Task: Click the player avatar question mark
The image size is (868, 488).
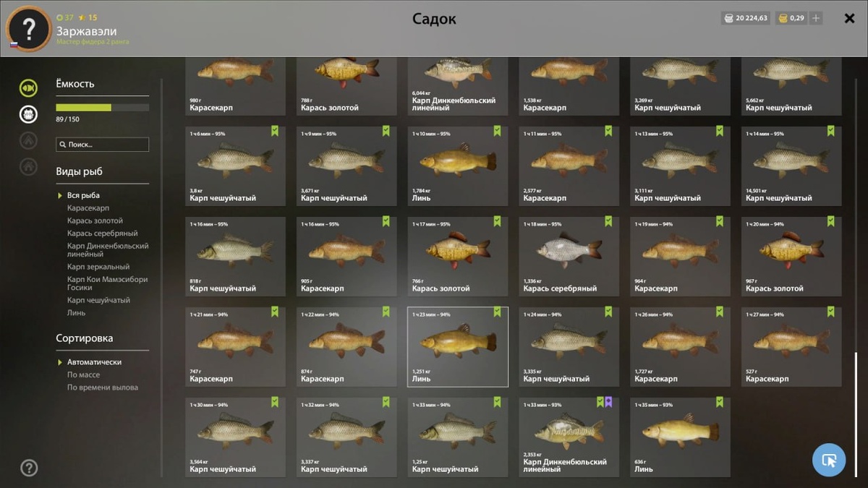Action: pyautogui.click(x=28, y=29)
